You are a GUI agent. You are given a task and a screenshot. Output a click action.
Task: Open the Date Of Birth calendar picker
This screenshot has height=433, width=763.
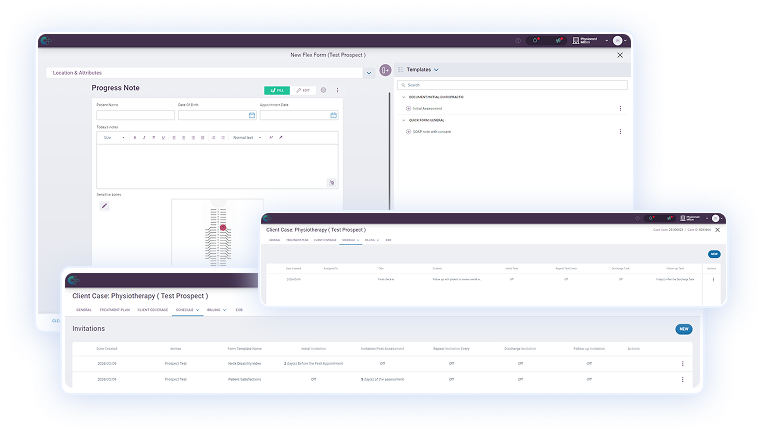[x=252, y=115]
